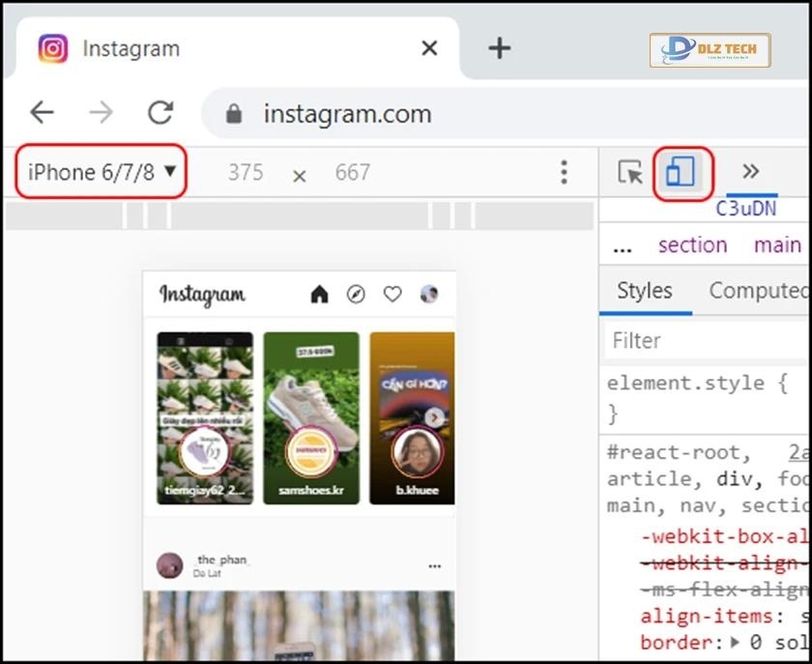812x664 pixels.
Task: Click the browser back arrow
Action: point(43,113)
